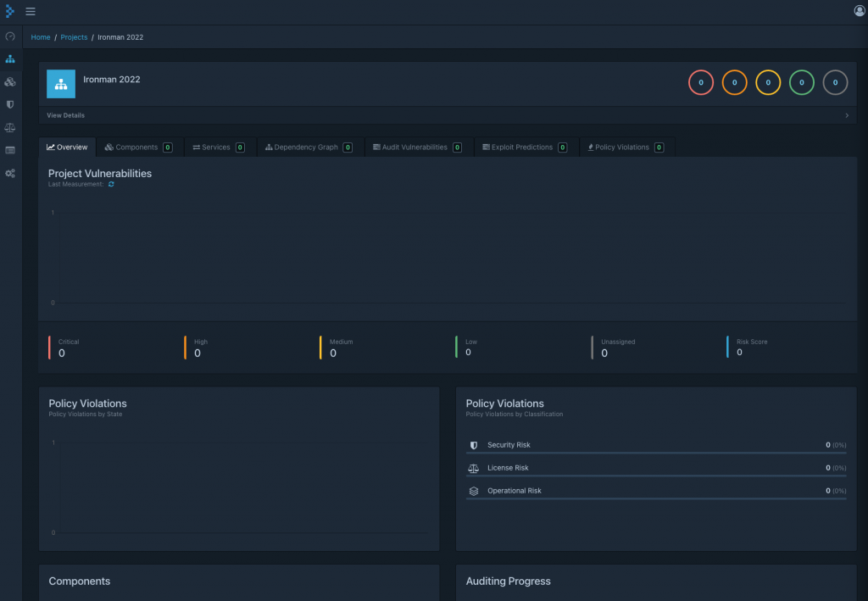Screen dimensions: 868x601
Task: Click the green low severity circle
Action: (x=802, y=82)
